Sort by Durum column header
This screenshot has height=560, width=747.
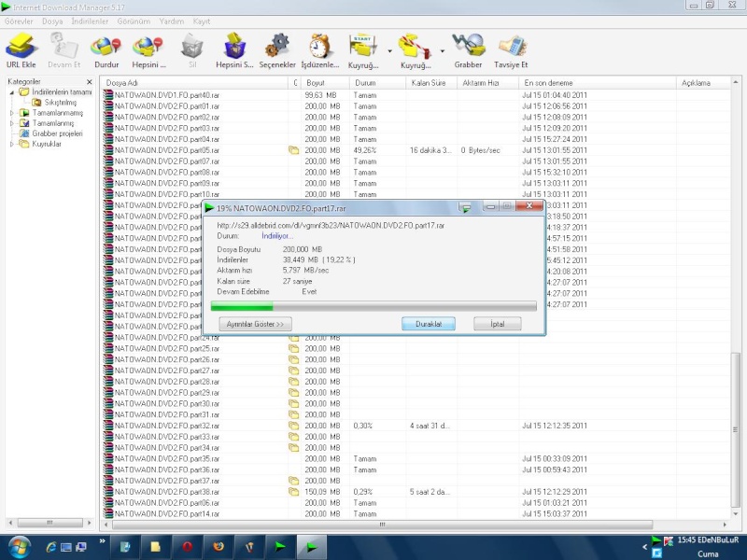click(x=378, y=83)
